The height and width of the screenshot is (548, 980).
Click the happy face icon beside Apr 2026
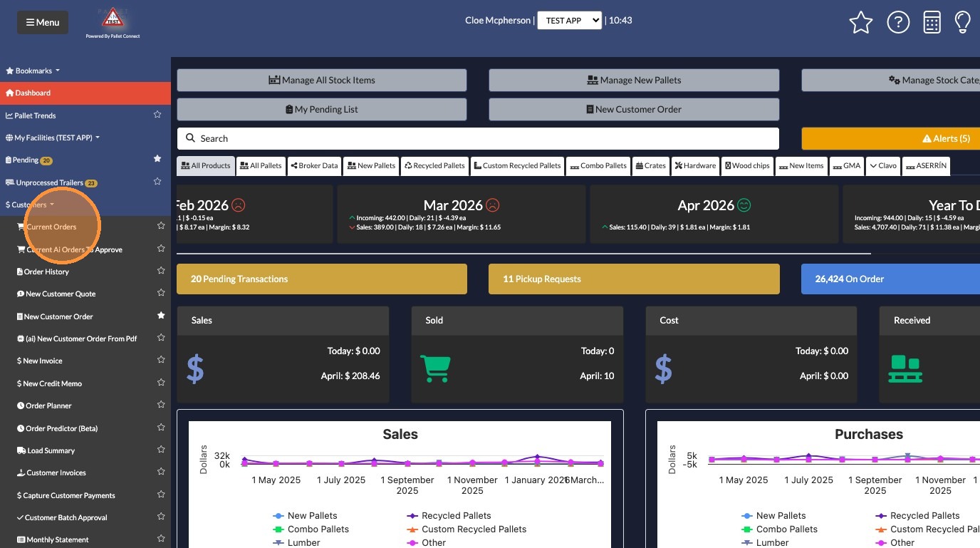(x=744, y=205)
